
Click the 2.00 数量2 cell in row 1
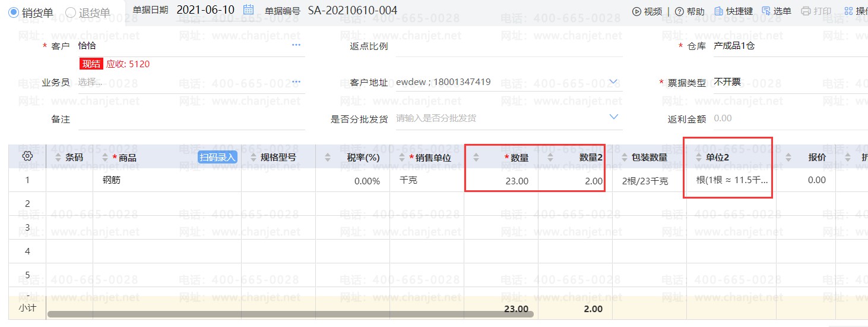click(575, 180)
